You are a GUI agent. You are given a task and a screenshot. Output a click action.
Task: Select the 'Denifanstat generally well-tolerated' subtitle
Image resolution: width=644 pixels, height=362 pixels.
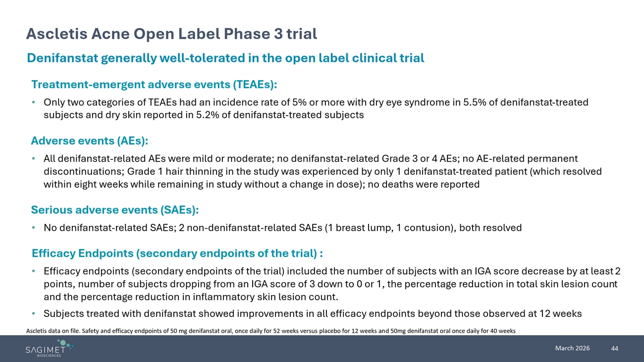pos(225,58)
